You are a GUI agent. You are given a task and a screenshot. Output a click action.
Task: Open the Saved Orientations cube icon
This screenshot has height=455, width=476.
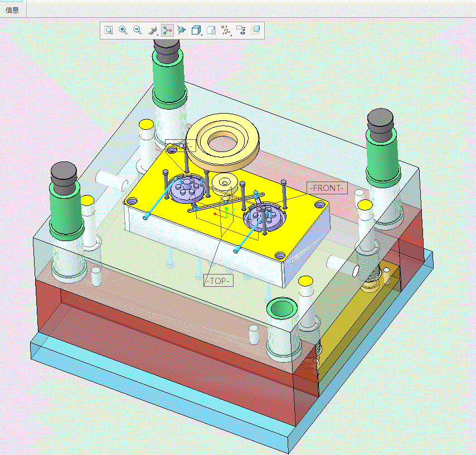click(x=196, y=30)
